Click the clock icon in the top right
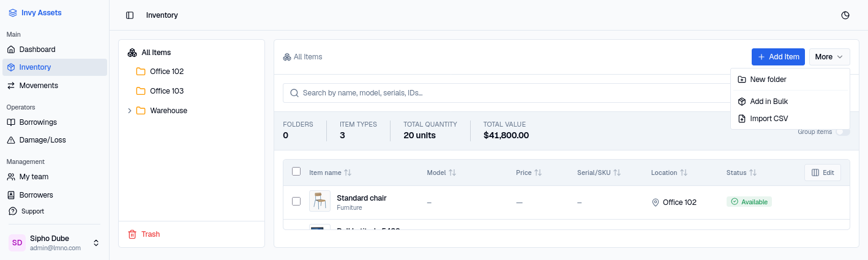The width and height of the screenshot is (868, 260). [845, 15]
